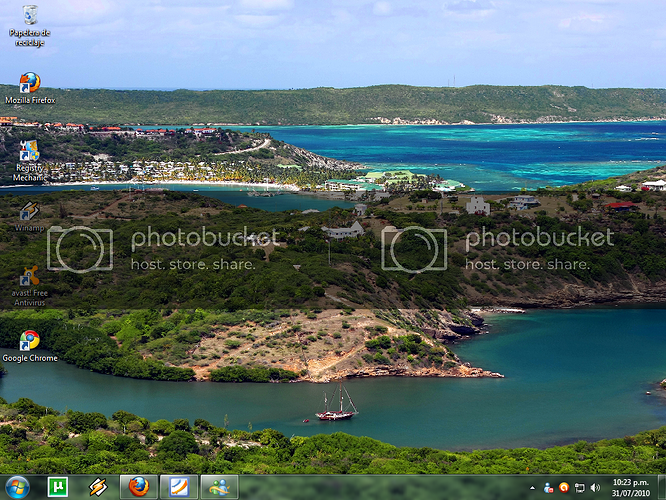Click the Messenger status tray icon

[x=548, y=487]
